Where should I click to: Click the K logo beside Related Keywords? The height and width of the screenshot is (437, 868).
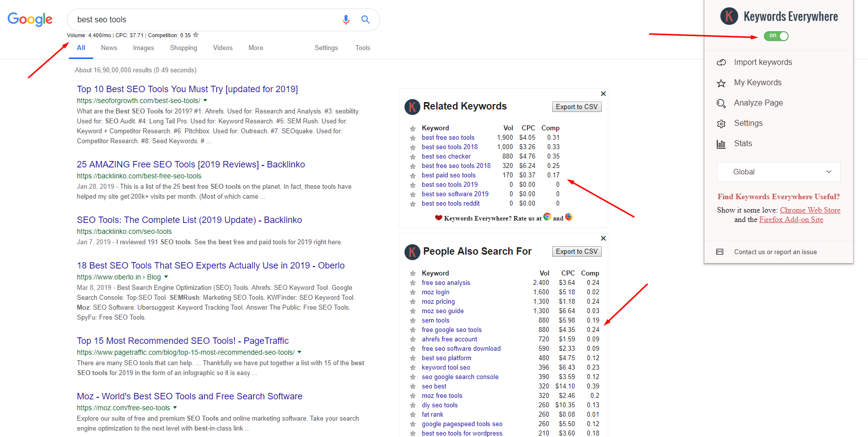(x=412, y=107)
